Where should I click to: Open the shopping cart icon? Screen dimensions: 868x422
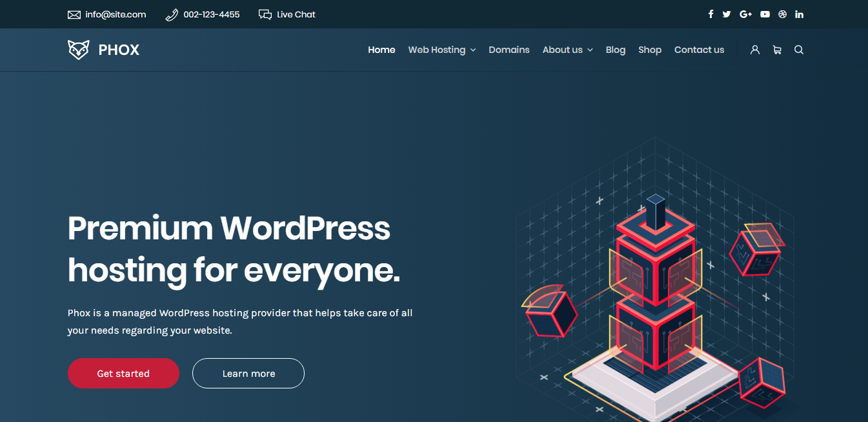(x=777, y=50)
